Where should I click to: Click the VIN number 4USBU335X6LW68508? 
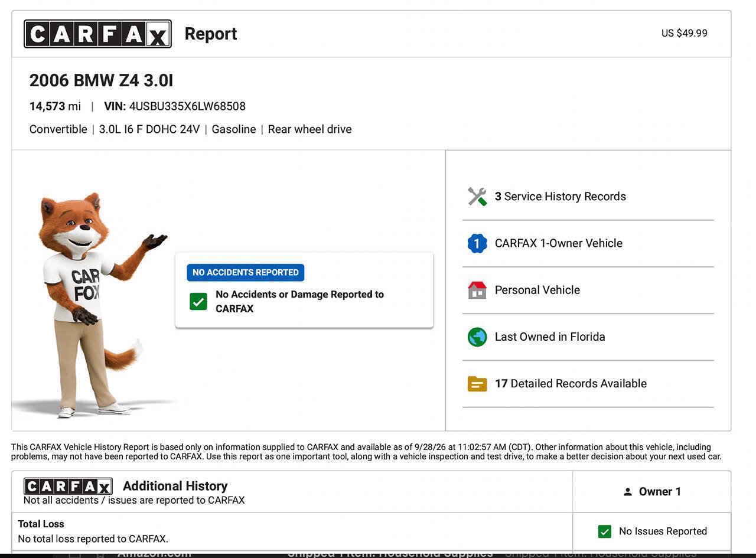click(x=187, y=106)
